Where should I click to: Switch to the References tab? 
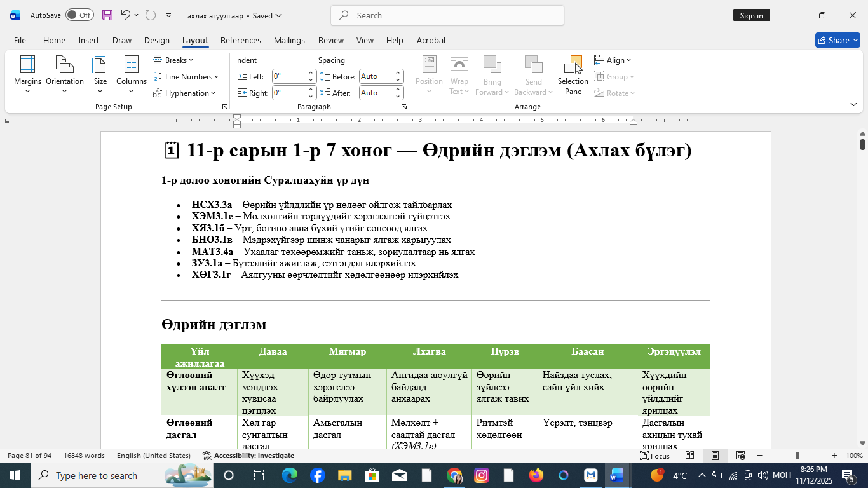pos(241,40)
